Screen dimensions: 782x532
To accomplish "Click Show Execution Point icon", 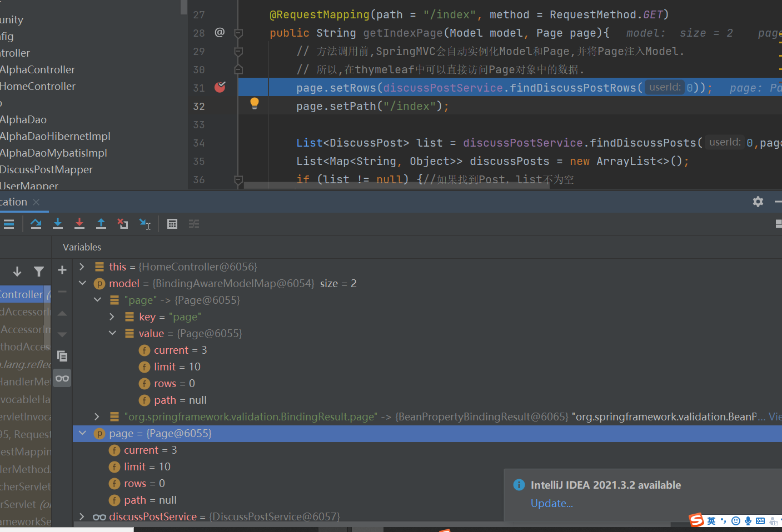I will (9, 224).
